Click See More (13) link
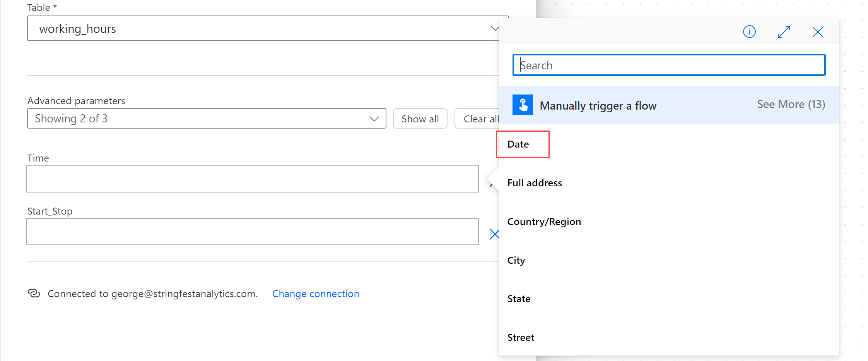Viewport: 868px width, 361px height. pos(791,105)
